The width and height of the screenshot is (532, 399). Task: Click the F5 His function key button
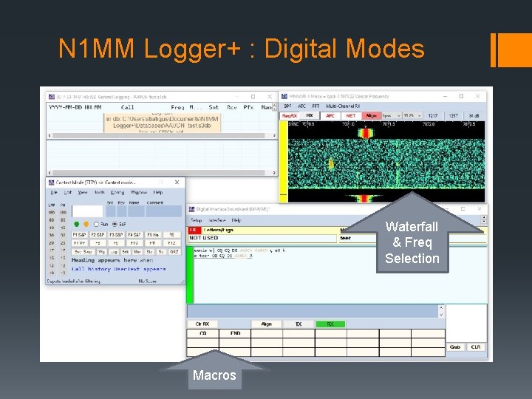(x=153, y=235)
